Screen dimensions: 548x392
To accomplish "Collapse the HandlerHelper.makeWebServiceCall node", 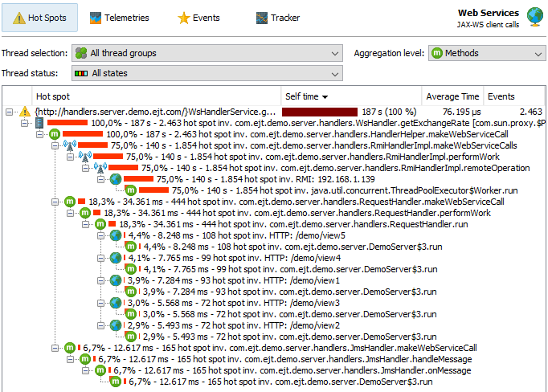I will tap(40, 134).
